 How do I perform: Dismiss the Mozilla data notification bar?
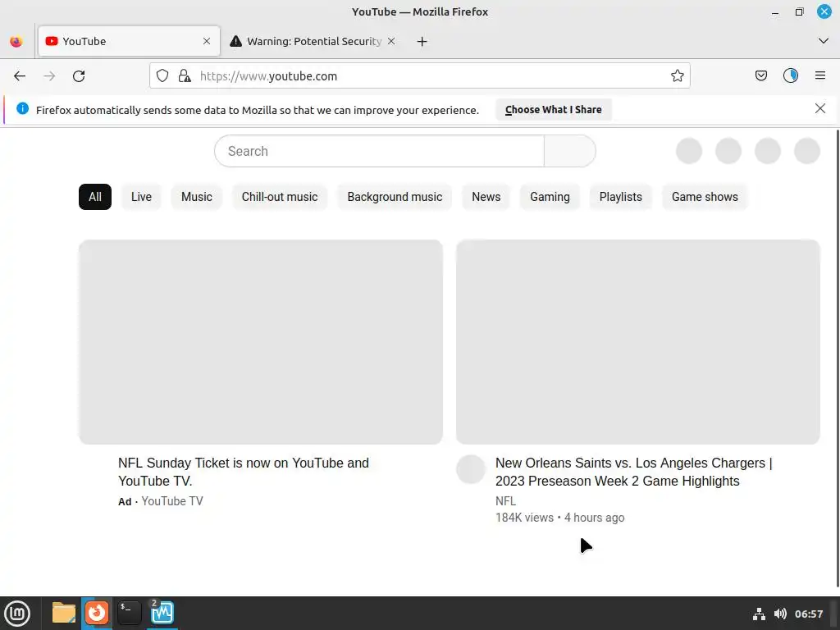tap(820, 109)
